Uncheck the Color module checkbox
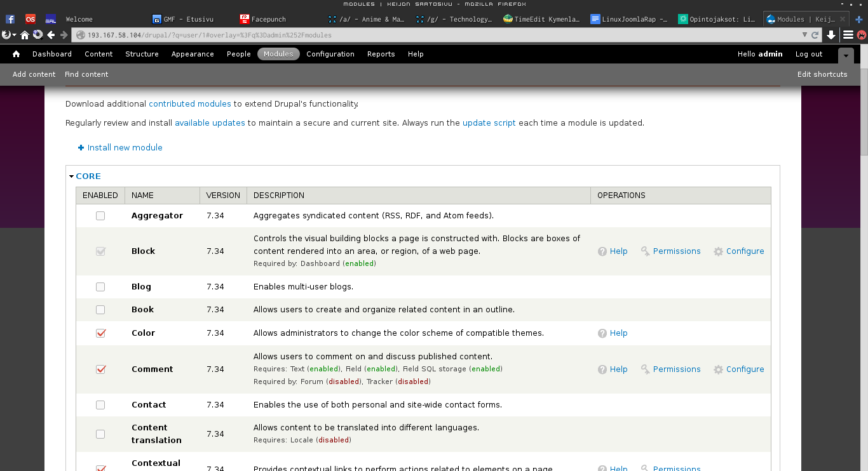868x471 pixels. [100, 333]
